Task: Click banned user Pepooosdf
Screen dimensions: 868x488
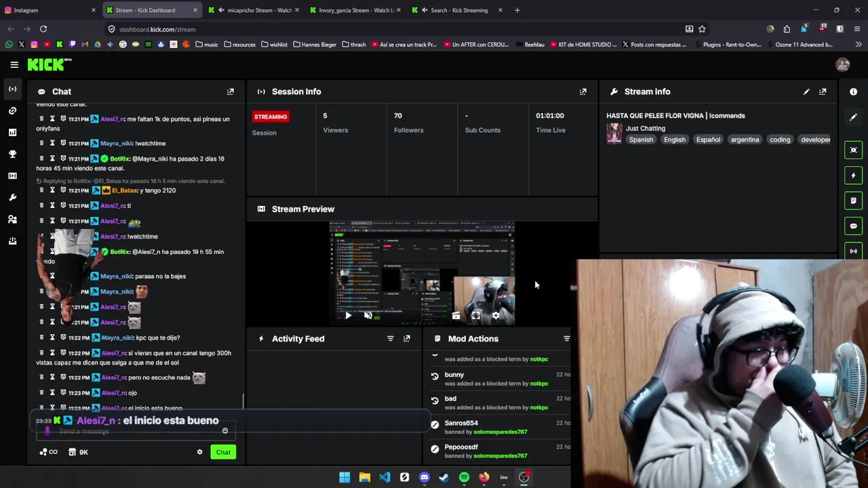Action: (461, 447)
